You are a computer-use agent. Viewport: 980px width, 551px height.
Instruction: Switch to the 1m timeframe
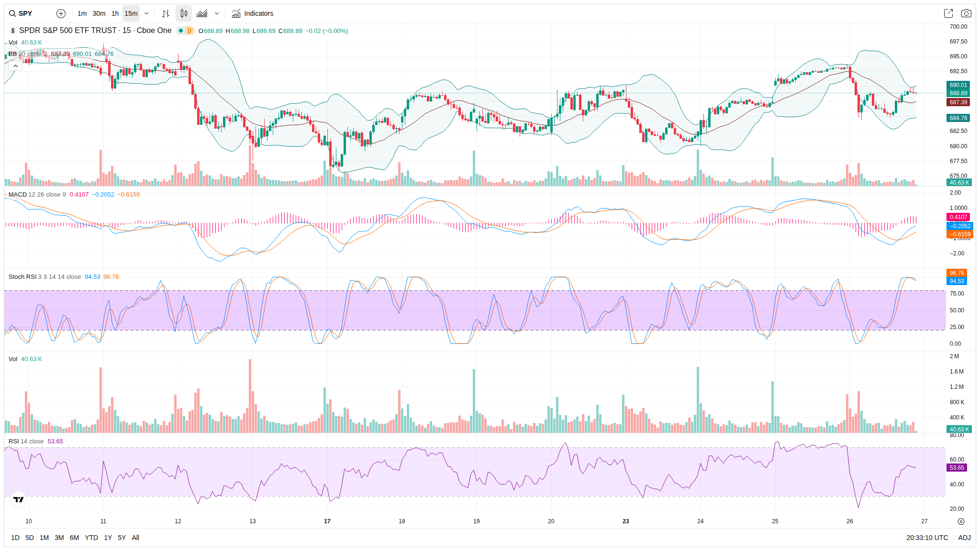click(82, 13)
